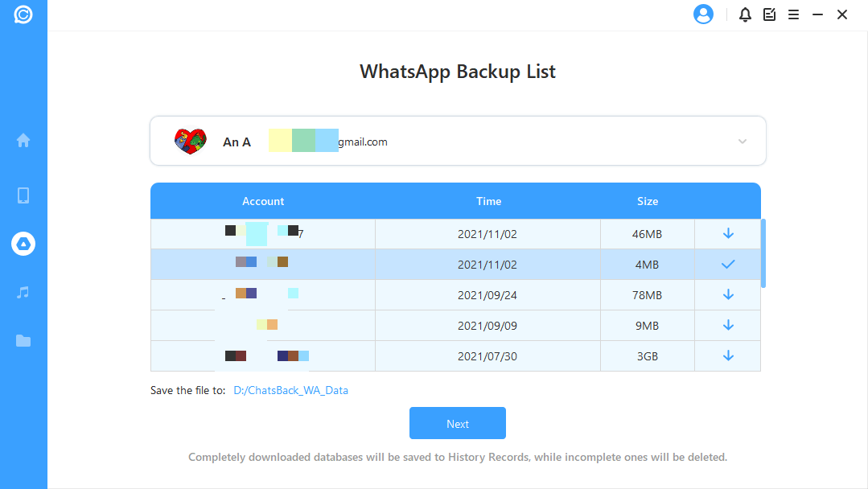Screen dimensions: 868x489
Task: Click the Next button
Action: click(x=458, y=423)
